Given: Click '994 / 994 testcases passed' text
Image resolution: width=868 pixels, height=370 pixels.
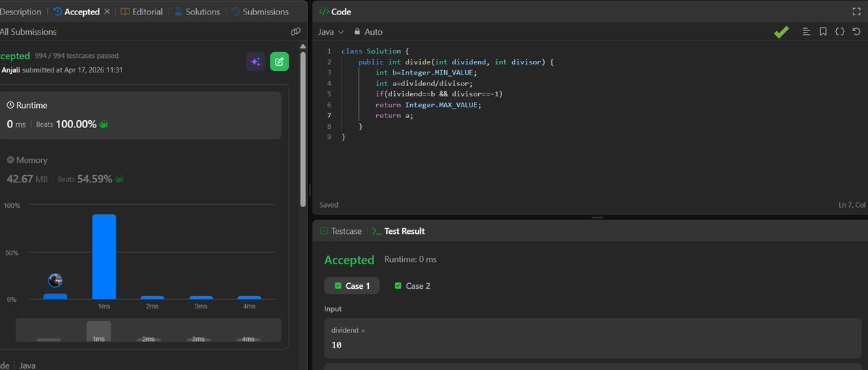Looking at the screenshot, I should click(77, 56).
